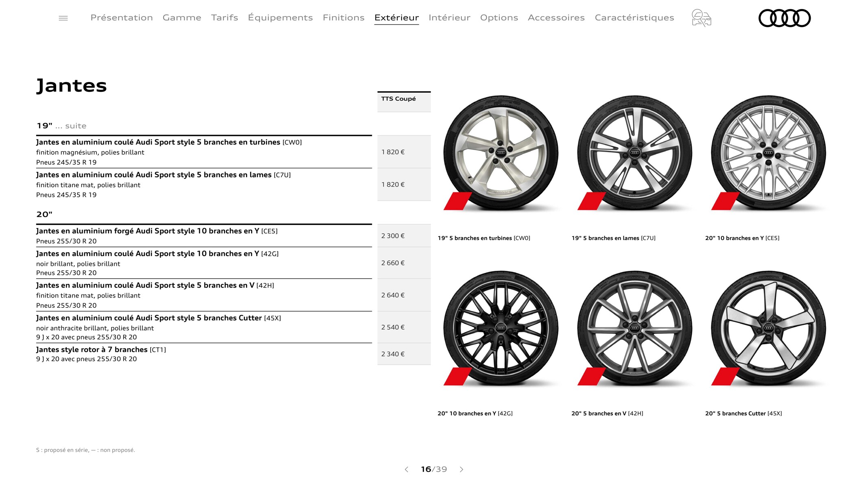Go to the Options tab
Image resolution: width=868 pixels, height=488 pixels.
(x=499, y=17)
